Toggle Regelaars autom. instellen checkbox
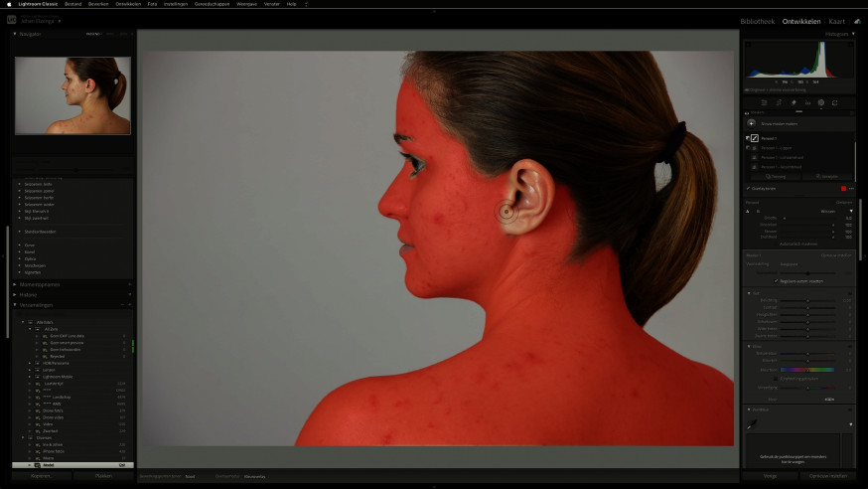868x489 pixels. tap(776, 281)
